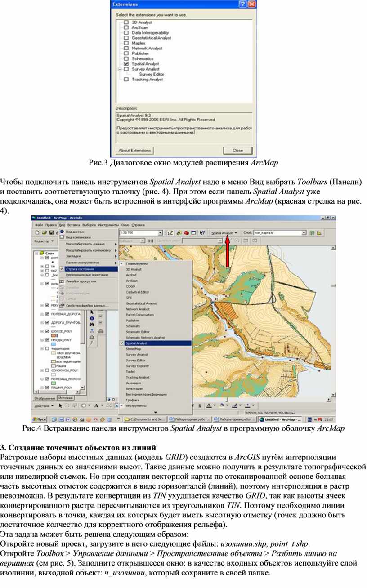Screen dimensions: 367x588
Task: Expand more toolbars with bottom arrow
Action: [x=155, y=412]
